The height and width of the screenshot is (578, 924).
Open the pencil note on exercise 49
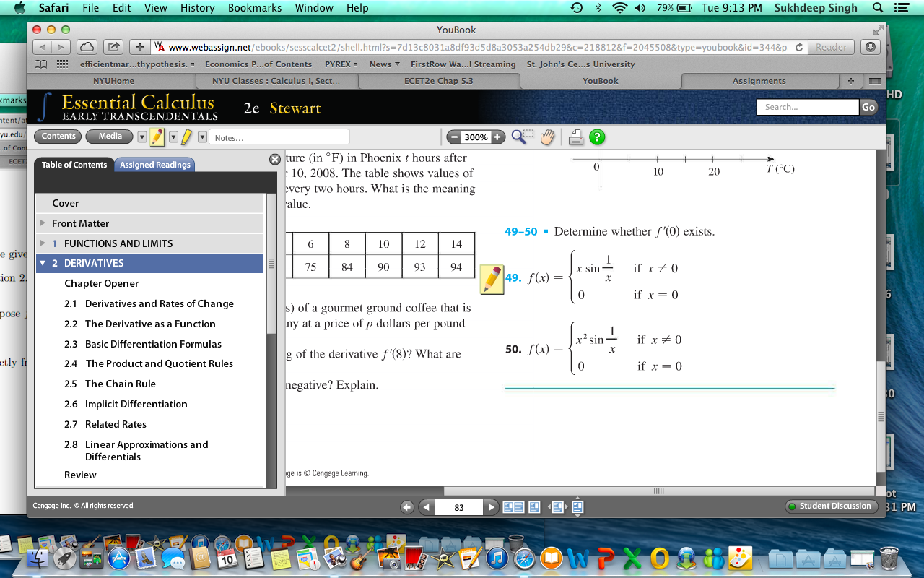(492, 279)
